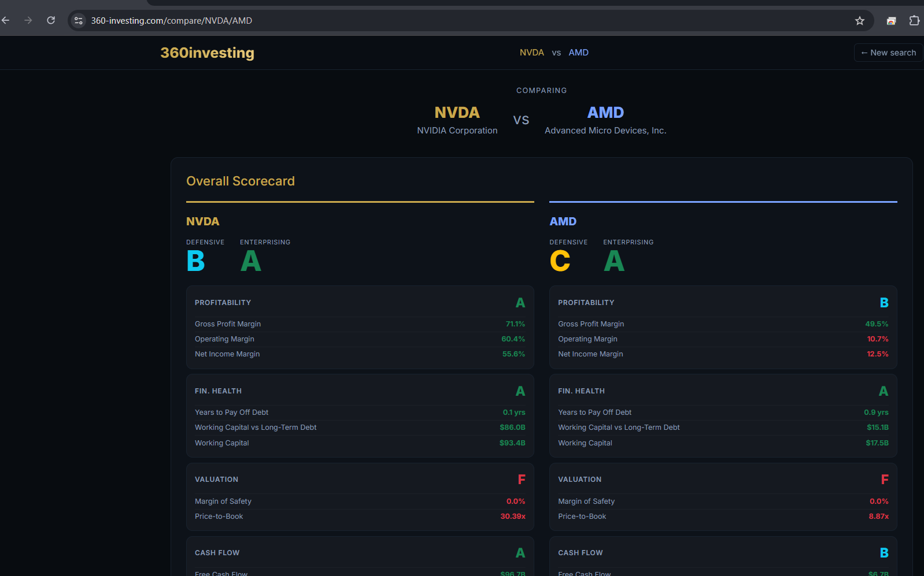
Task: Click AMD's Operating Margin value 10.7%
Action: [x=878, y=339]
